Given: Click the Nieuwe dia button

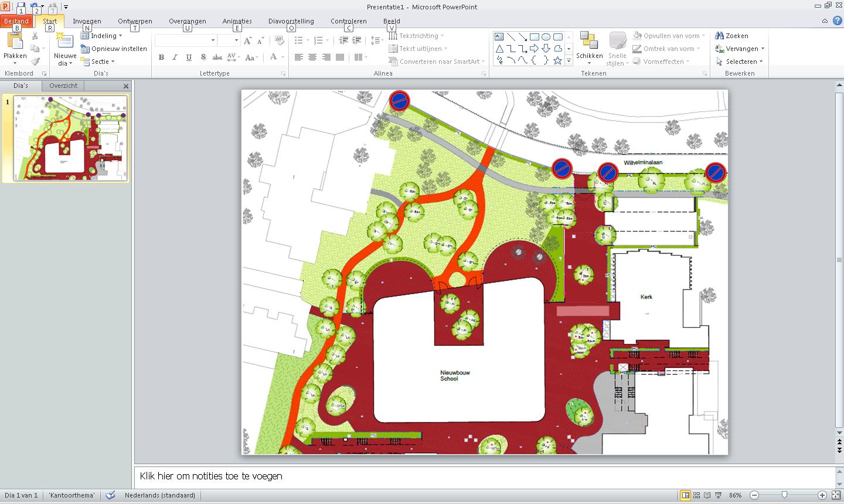Looking at the screenshot, I should pyautogui.click(x=65, y=45).
